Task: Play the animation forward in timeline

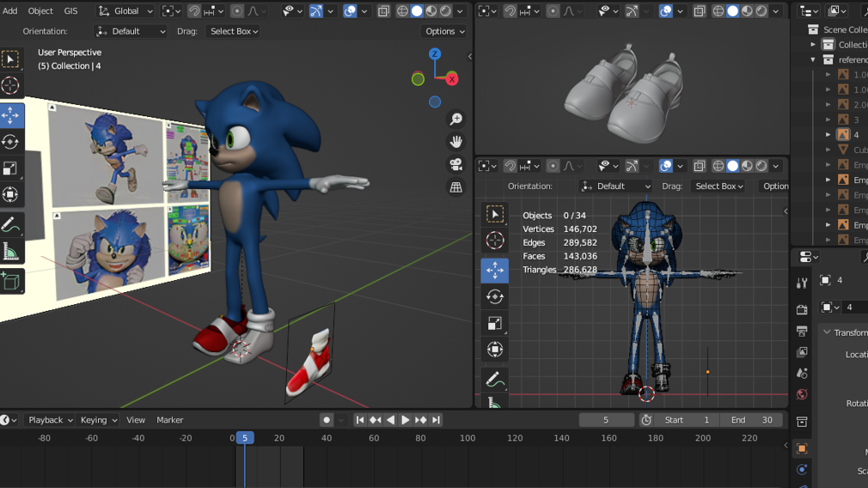Action: click(x=406, y=420)
